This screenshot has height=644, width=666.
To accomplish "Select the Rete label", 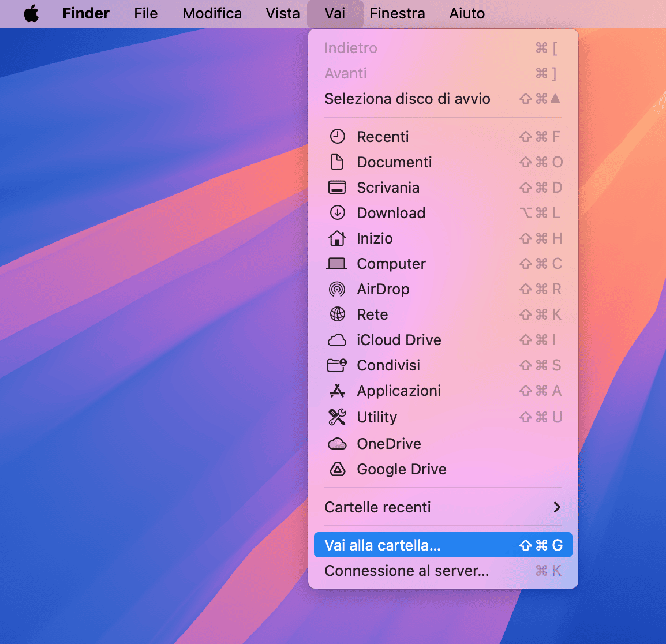I will pyautogui.click(x=372, y=314).
